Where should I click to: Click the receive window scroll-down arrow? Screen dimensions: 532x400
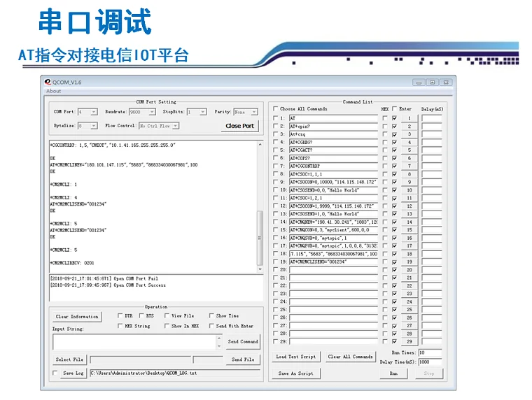(260, 269)
